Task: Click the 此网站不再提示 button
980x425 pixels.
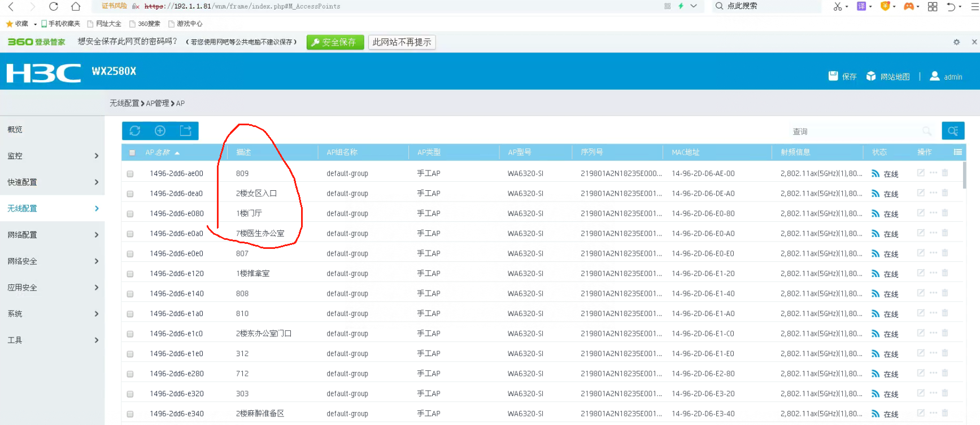Action: tap(402, 42)
